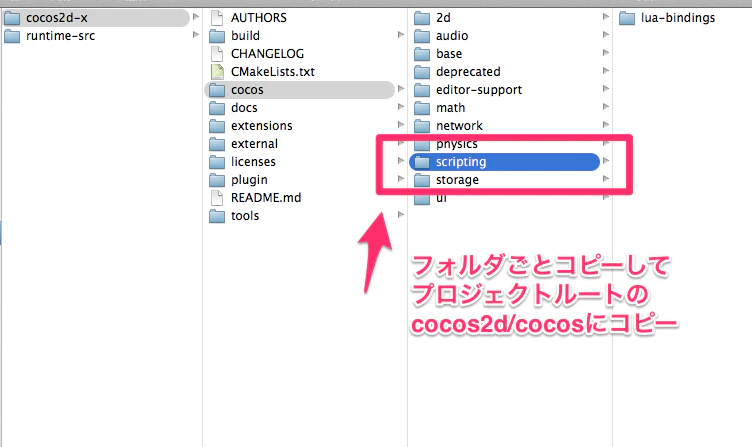Screen dimensions: 752x447
Task: Click the storage folder icon
Action: 422,180
